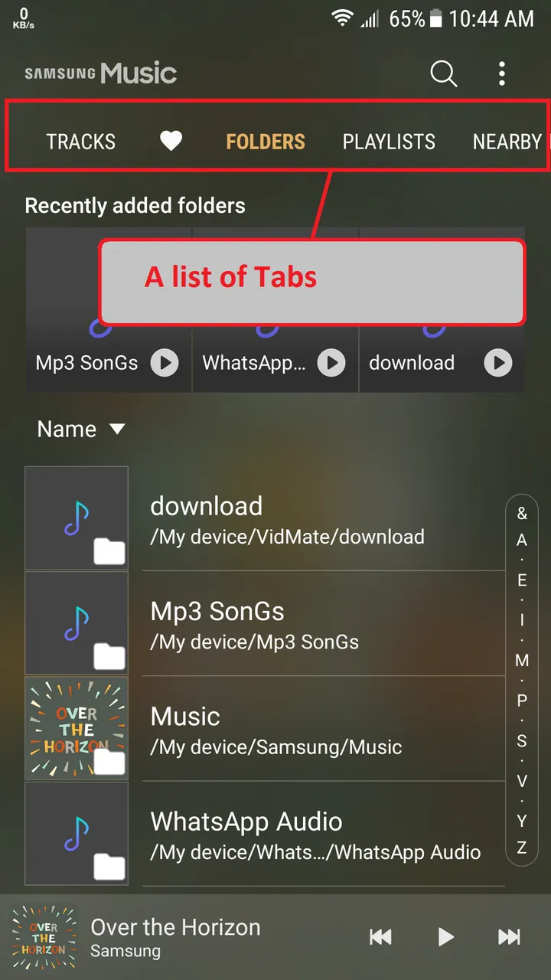Screen dimensions: 551x980
Task: Open the Name sort dropdown
Action: tap(80, 430)
